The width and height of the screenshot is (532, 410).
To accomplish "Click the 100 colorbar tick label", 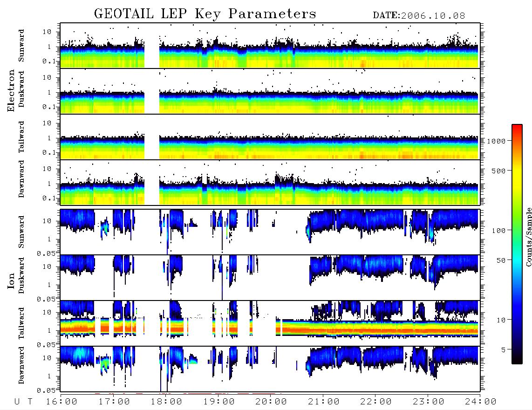I will coord(498,231).
